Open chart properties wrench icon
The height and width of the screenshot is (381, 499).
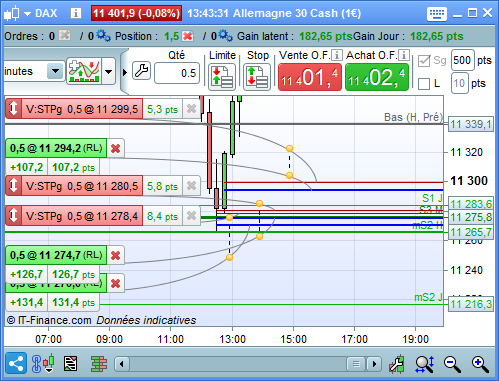(x=397, y=364)
